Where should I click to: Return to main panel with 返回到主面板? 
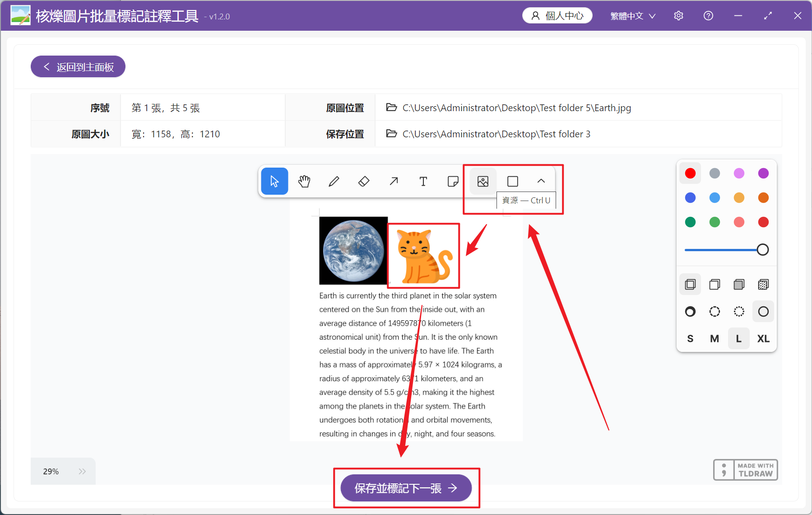click(x=78, y=67)
